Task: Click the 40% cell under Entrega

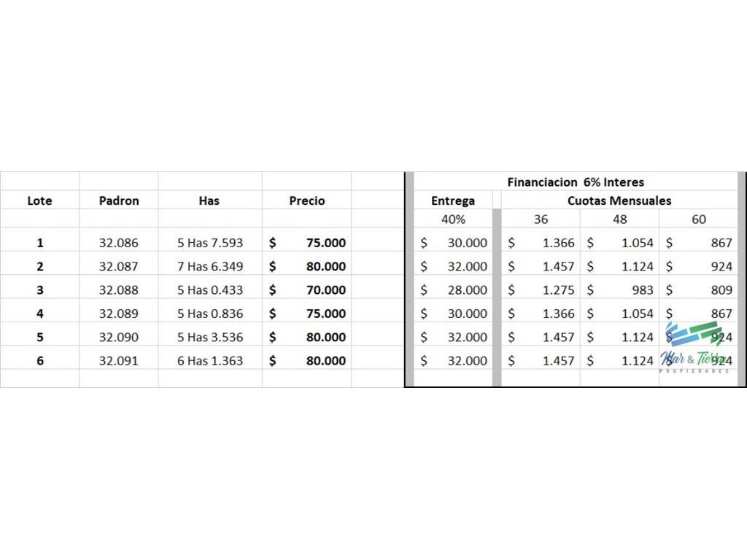Action: click(x=452, y=219)
